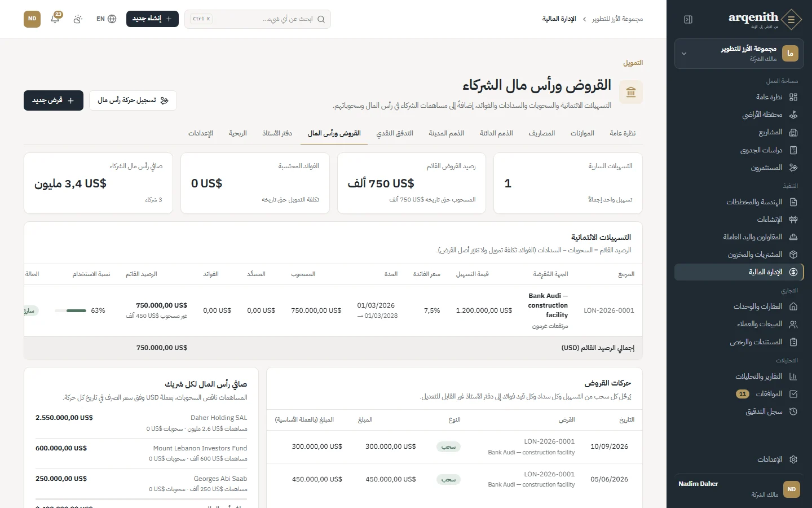The height and width of the screenshot is (508, 812).
Task: Click Mount Lebanon Investors Fund row
Action: [142, 453]
